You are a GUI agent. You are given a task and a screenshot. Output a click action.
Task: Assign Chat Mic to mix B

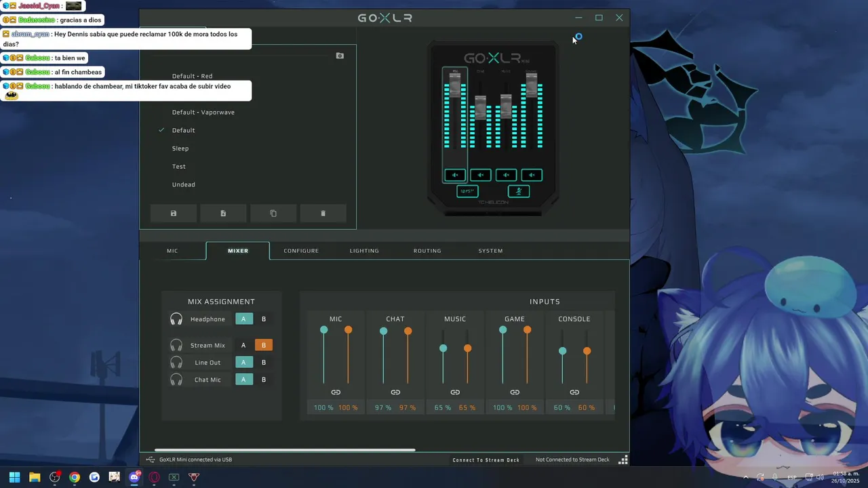(264, 380)
